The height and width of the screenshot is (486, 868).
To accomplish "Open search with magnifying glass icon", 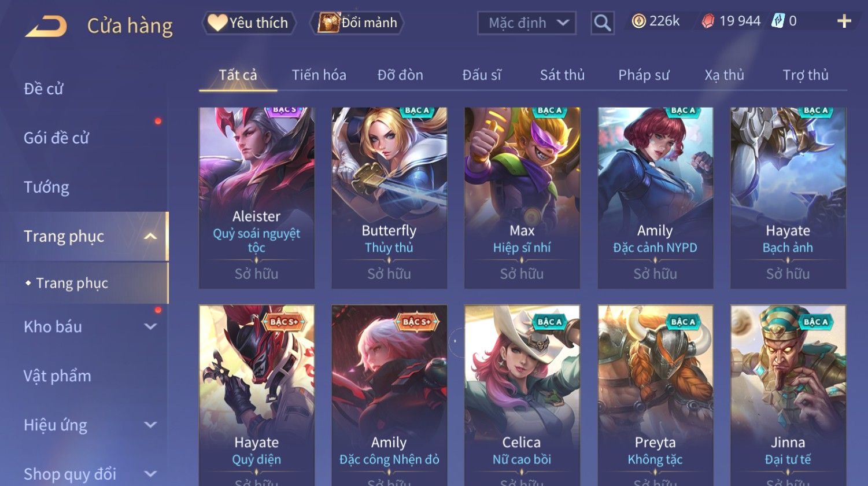I will (602, 23).
